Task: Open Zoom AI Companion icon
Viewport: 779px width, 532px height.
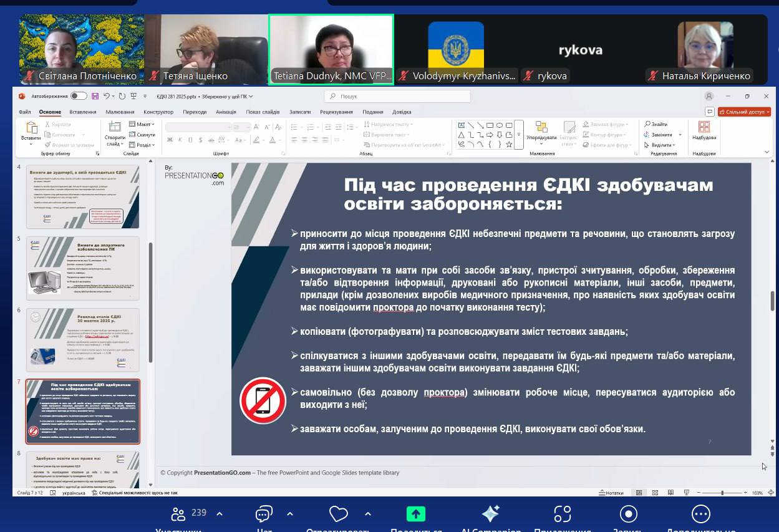Action: click(x=490, y=514)
